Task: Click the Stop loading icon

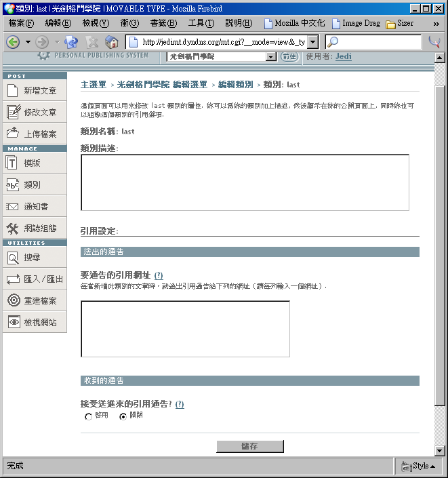Action: tap(91, 42)
